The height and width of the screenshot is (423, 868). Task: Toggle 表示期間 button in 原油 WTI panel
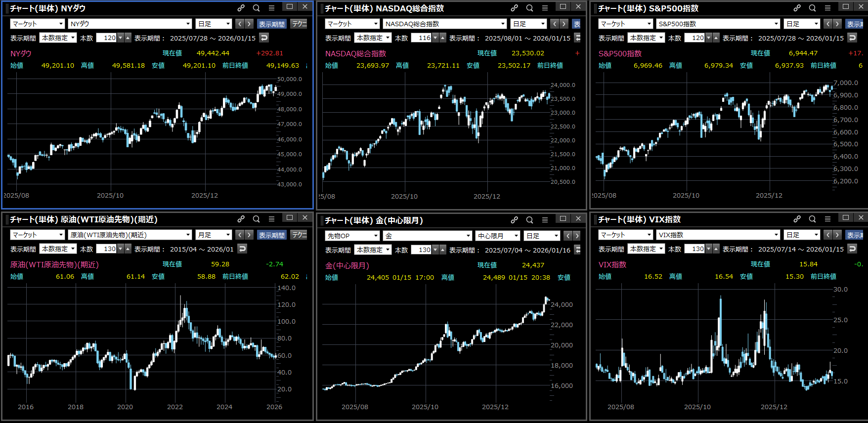click(x=271, y=235)
